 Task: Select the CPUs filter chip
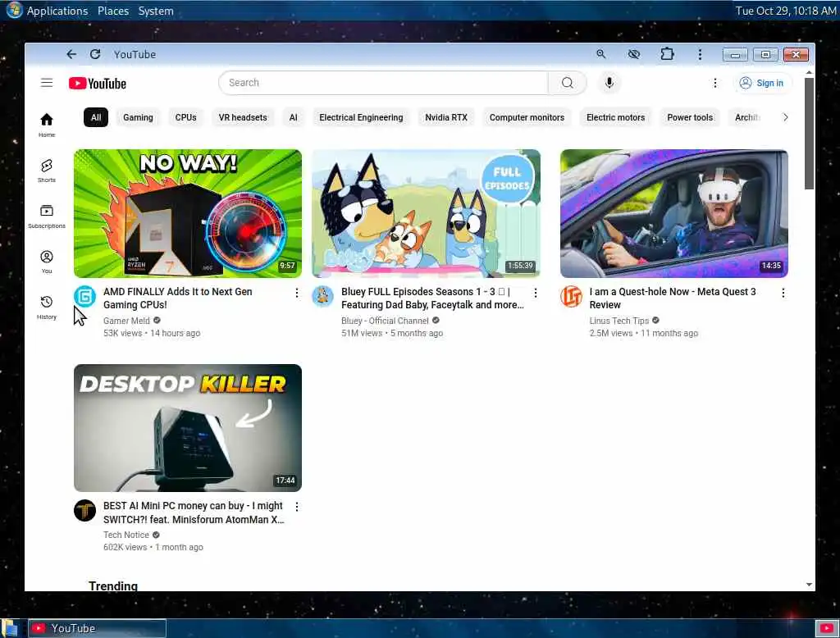coord(186,117)
